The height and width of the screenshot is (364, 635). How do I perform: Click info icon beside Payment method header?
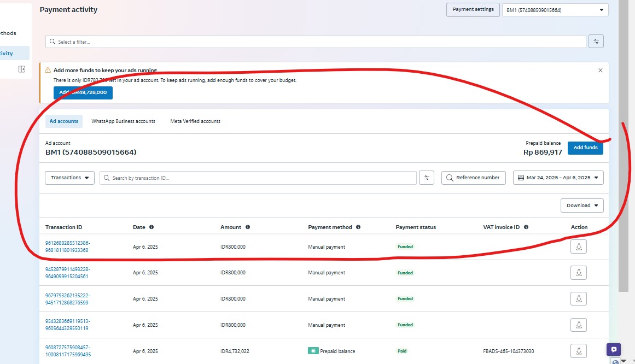pos(358,227)
